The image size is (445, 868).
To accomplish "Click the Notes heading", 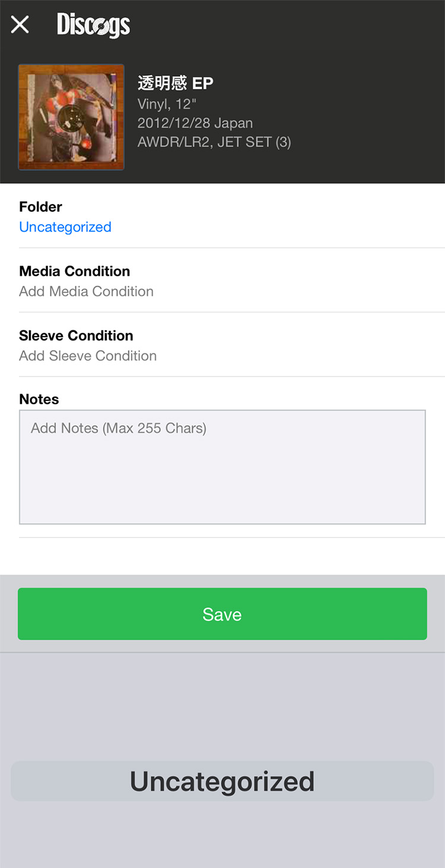I will [x=39, y=400].
